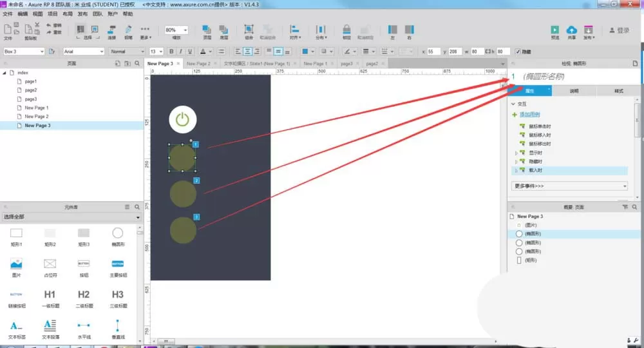
Task: Toggle Italic formatting
Action: 180,52
